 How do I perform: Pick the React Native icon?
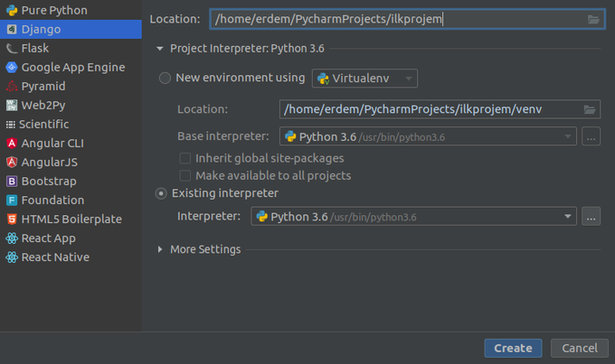(12, 257)
